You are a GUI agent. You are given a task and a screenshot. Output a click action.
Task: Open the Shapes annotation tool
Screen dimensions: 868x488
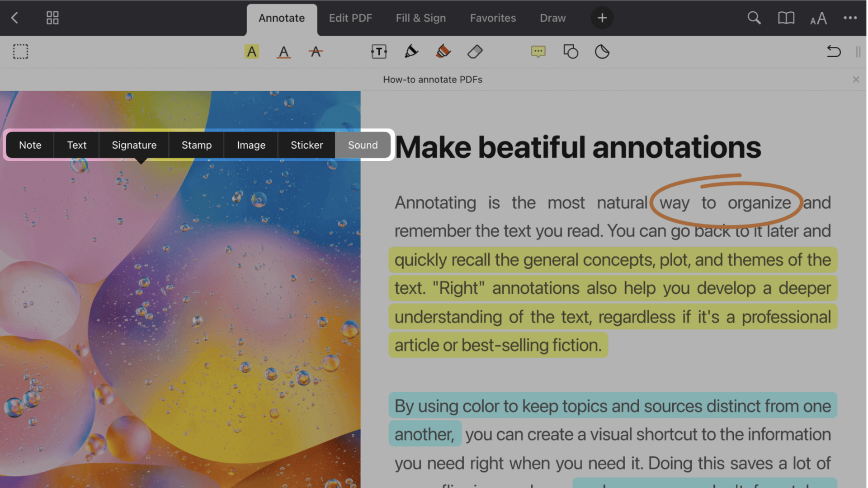click(571, 52)
